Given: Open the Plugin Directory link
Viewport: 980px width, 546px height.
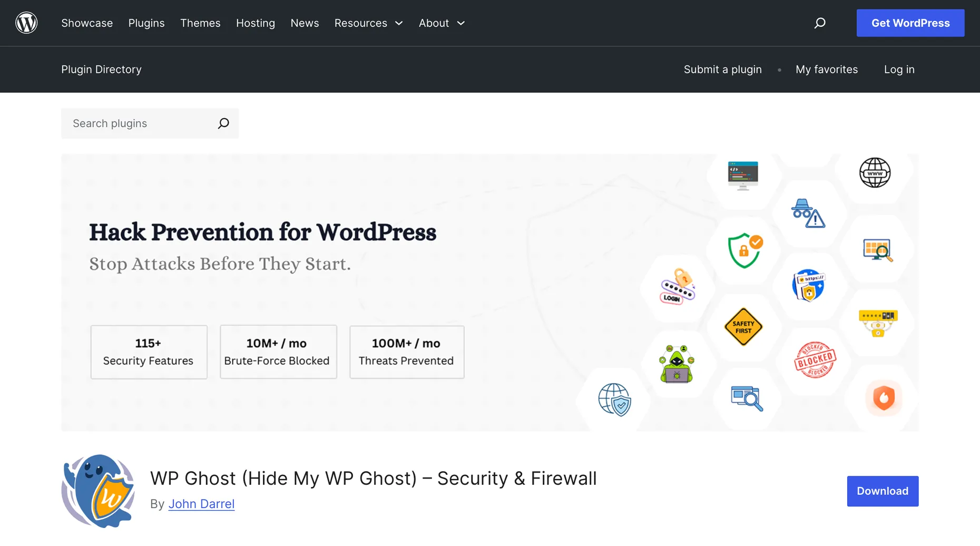Looking at the screenshot, I should [101, 69].
